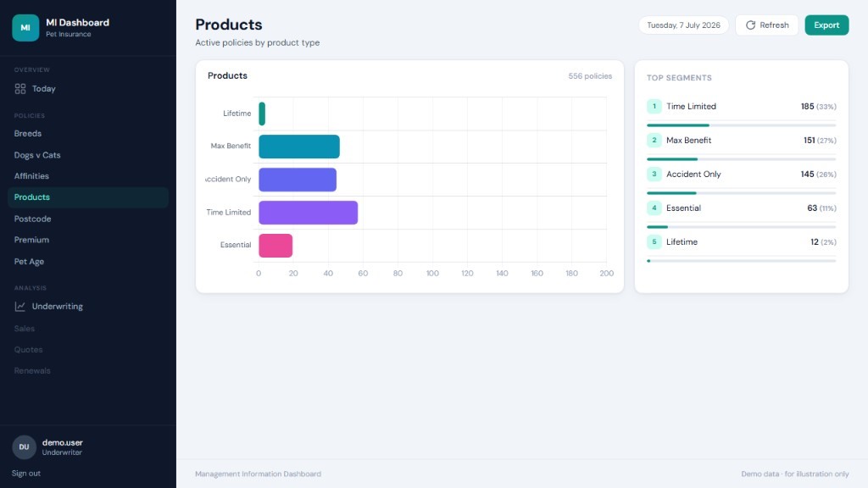Select the Products sidebar item
868x488 pixels.
tap(88, 197)
